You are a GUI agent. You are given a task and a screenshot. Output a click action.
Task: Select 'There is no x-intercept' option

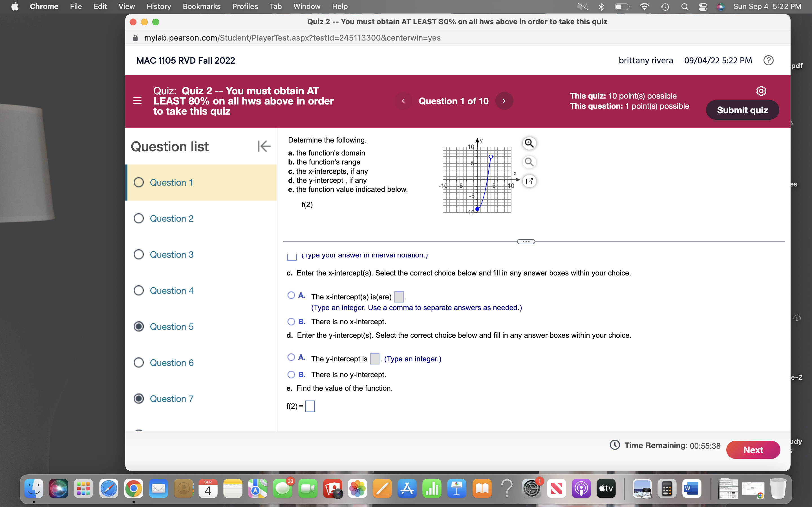[291, 322]
